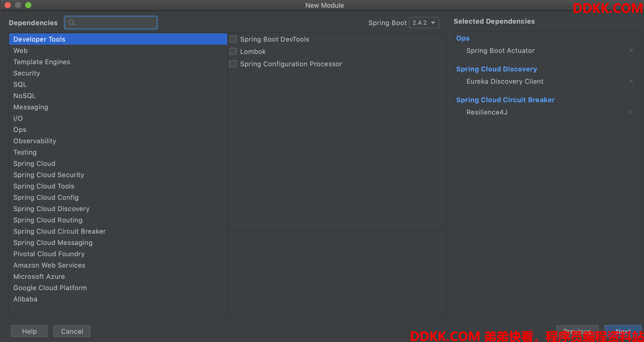Viewport: 644px width, 342px height.
Task: Choose Spring Cloud Discovery in category list
Action: pyautogui.click(x=118, y=208)
